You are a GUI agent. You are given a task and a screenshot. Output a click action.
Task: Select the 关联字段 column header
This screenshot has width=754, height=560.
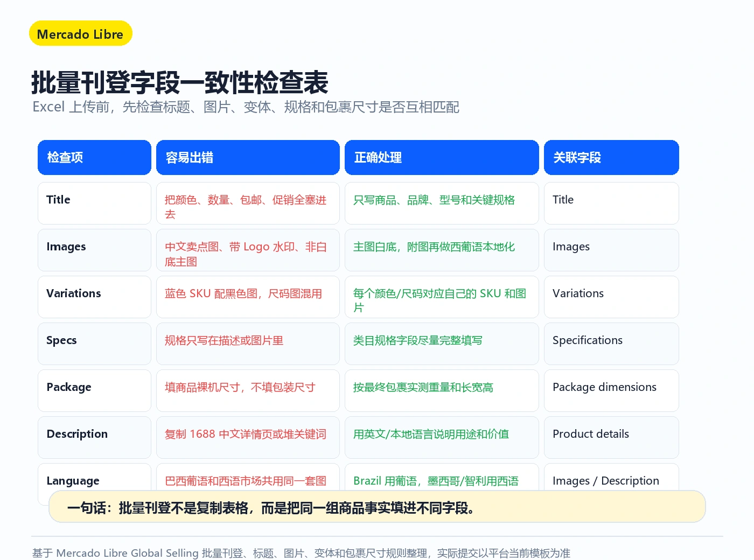click(611, 157)
